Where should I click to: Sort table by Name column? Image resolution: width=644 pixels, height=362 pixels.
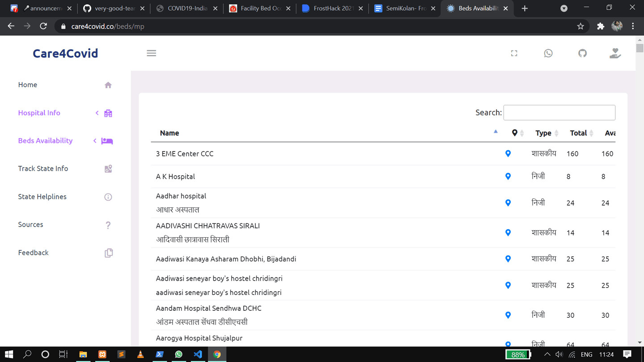coord(326,133)
